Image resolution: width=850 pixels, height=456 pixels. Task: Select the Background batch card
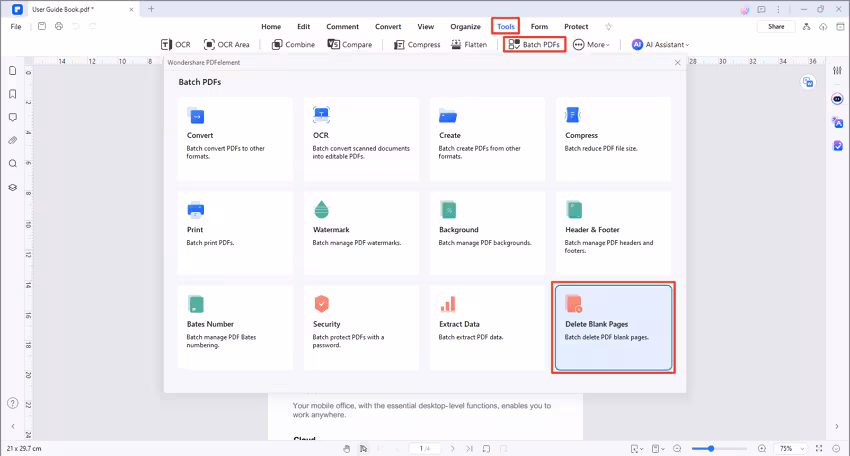click(x=487, y=233)
